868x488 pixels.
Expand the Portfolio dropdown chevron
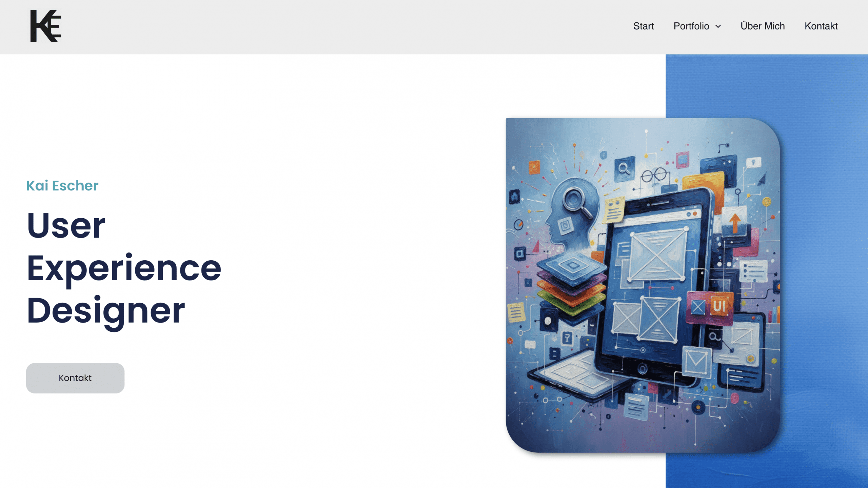[x=718, y=26]
